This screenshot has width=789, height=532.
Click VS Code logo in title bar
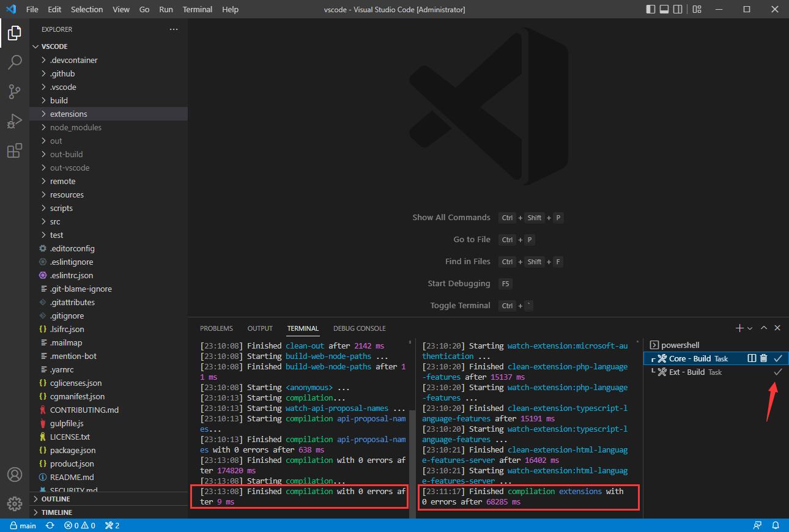(10, 9)
